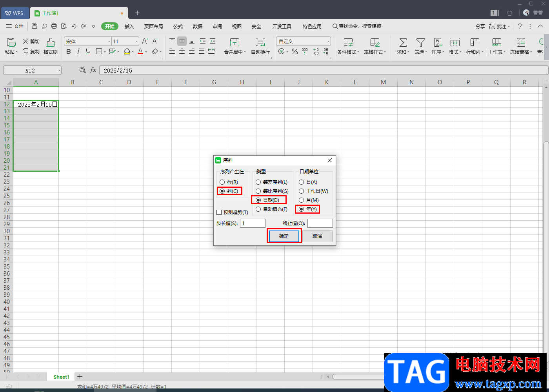Switch to the 审阅 tab
The height and width of the screenshot is (392, 549).
217,26
